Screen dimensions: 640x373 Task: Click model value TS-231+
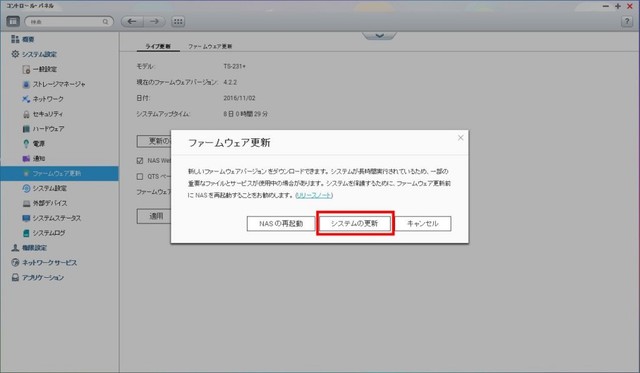(x=234, y=66)
